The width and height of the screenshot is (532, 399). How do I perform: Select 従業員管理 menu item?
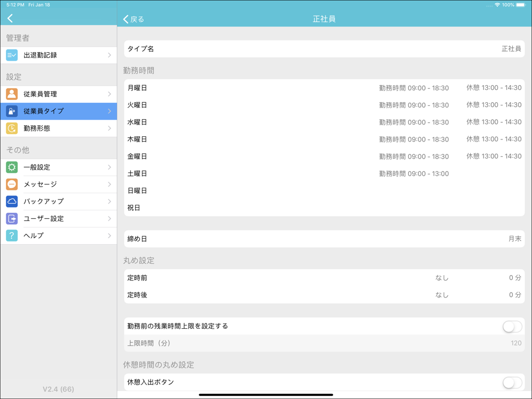pyautogui.click(x=59, y=94)
